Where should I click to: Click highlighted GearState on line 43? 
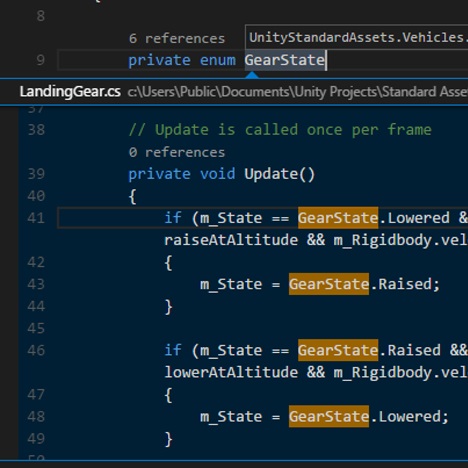tap(329, 284)
